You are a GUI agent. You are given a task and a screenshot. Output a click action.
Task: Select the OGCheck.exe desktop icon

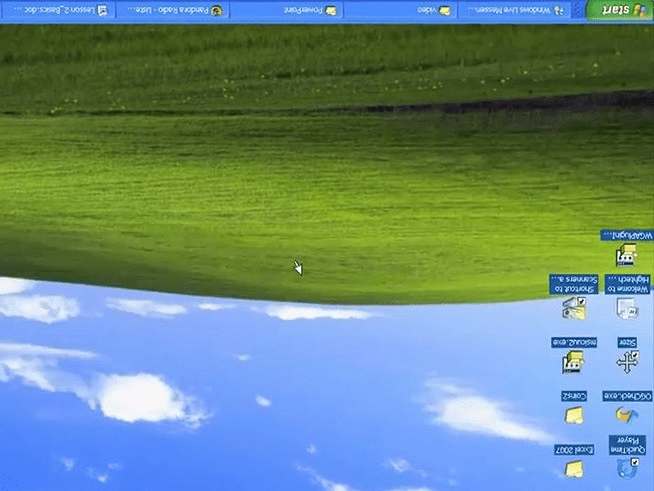tap(627, 408)
